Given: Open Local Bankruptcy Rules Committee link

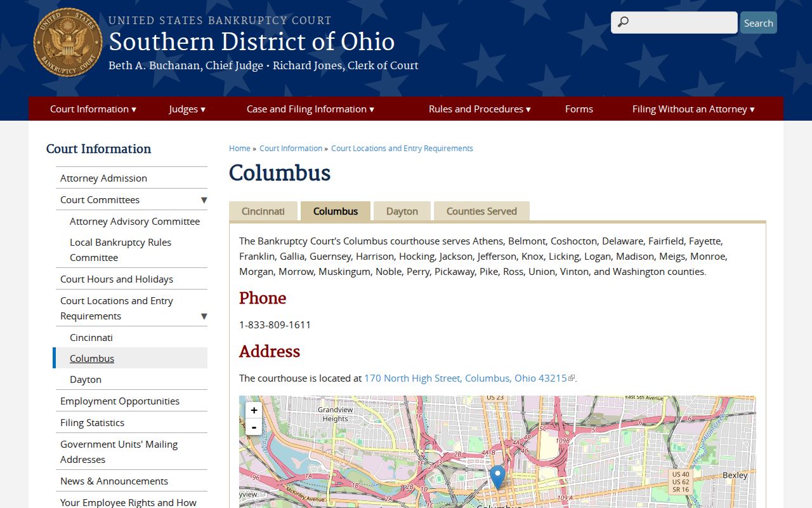Looking at the screenshot, I should click(x=121, y=250).
